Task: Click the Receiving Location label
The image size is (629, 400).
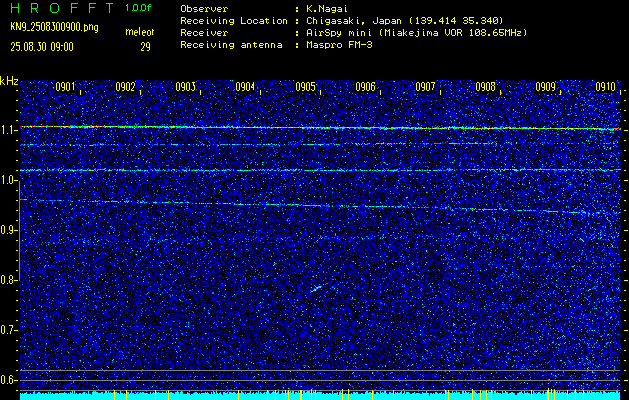Action: point(234,21)
